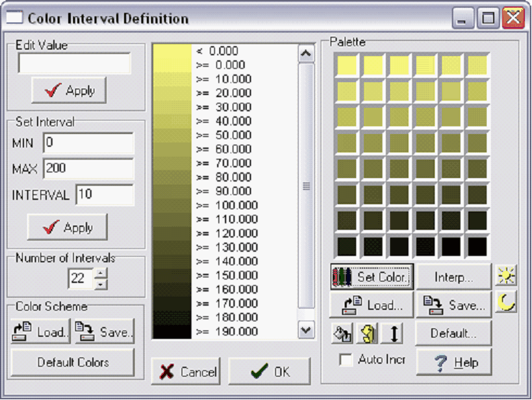
Task: Enable the Auto Incr checkbox
Action: pyautogui.click(x=345, y=360)
